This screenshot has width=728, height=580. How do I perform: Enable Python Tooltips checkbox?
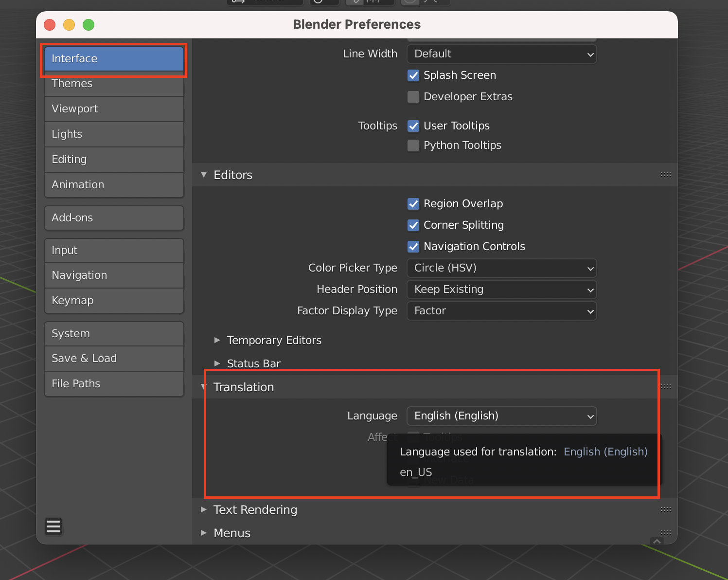click(413, 145)
